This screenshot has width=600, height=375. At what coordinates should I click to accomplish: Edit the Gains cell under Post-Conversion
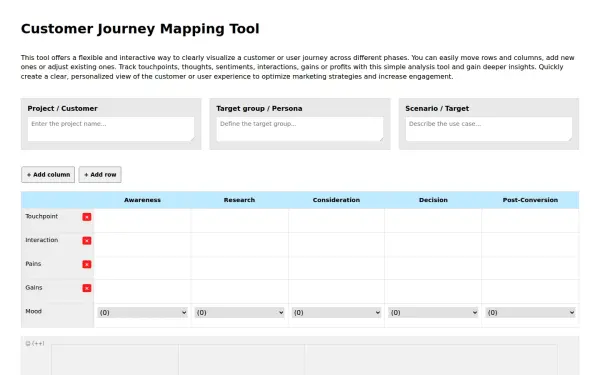530,292
